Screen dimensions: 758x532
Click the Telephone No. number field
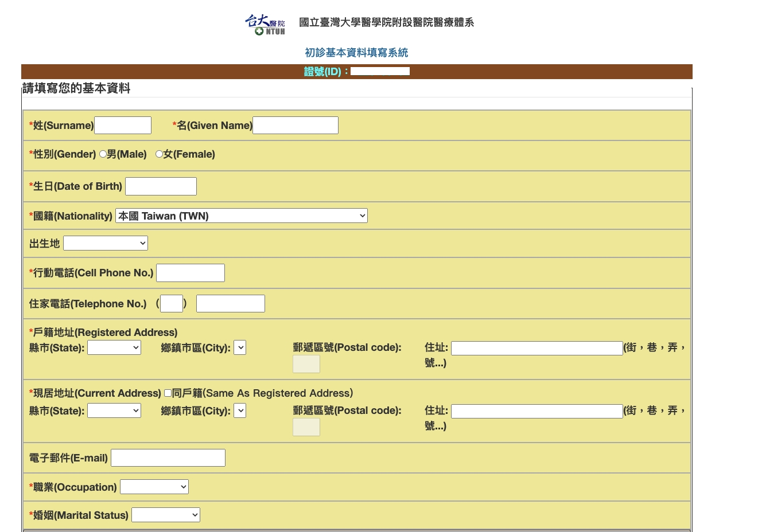(231, 304)
